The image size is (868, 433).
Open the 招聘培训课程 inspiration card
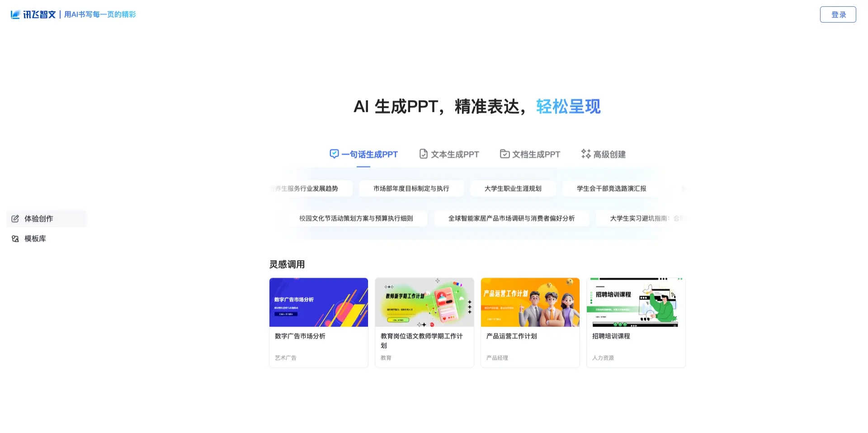pyautogui.click(x=636, y=322)
